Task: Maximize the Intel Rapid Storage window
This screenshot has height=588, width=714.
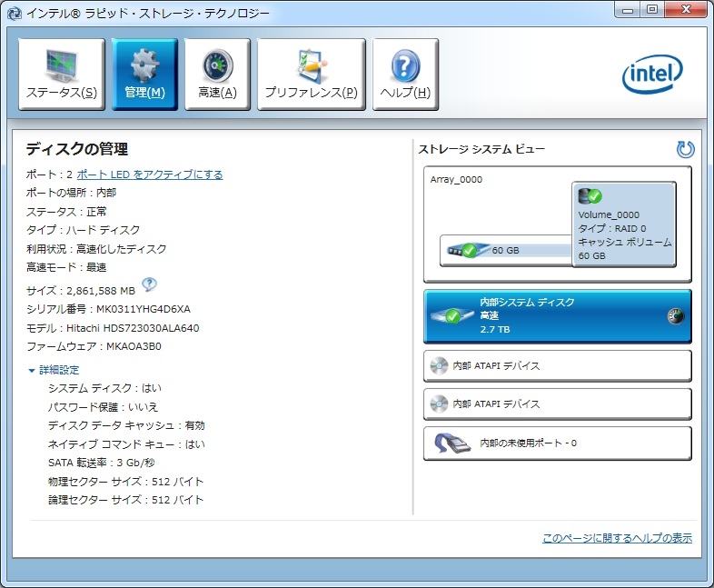Action: pyautogui.click(x=652, y=10)
